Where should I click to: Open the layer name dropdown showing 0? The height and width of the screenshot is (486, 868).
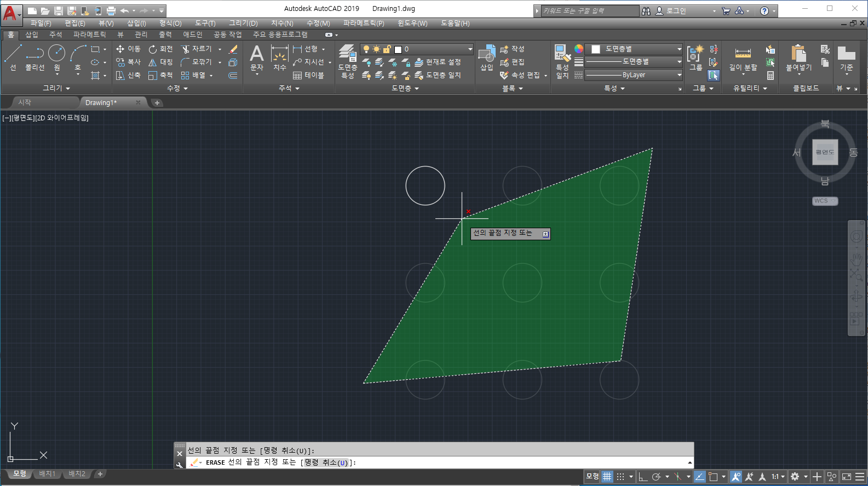coord(417,49)
